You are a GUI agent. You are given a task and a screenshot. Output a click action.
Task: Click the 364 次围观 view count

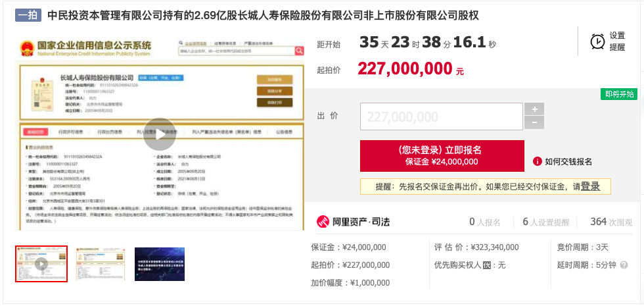point(611,222)
